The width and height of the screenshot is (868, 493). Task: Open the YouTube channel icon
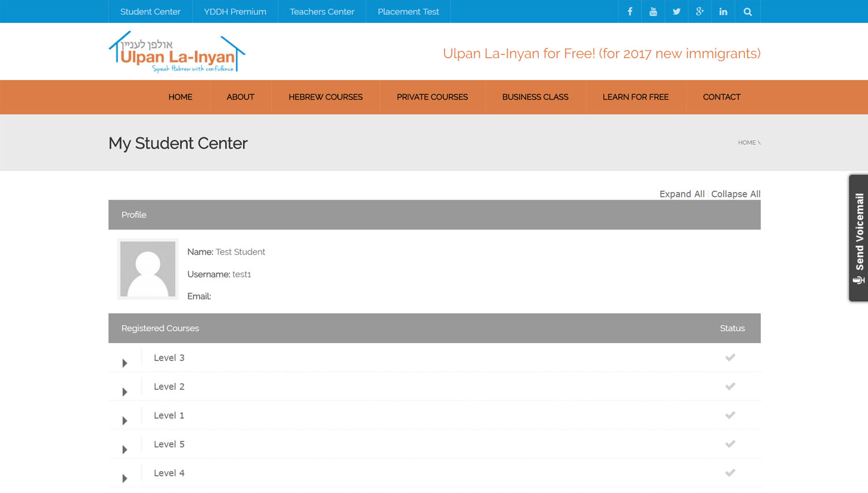pos(653,12)
